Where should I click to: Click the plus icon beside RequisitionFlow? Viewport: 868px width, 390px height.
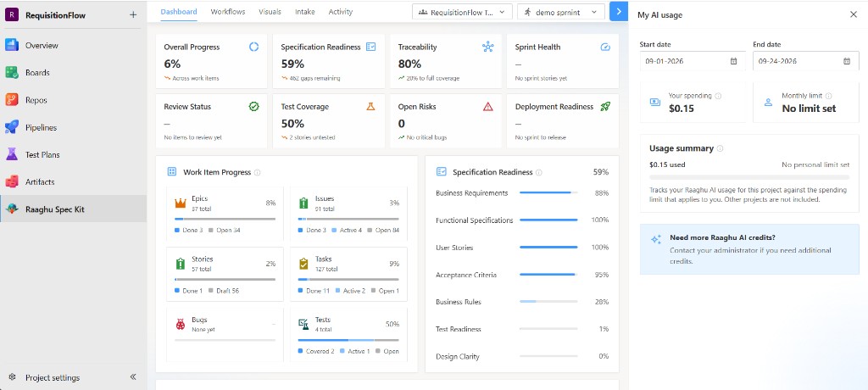click(132, 15)
